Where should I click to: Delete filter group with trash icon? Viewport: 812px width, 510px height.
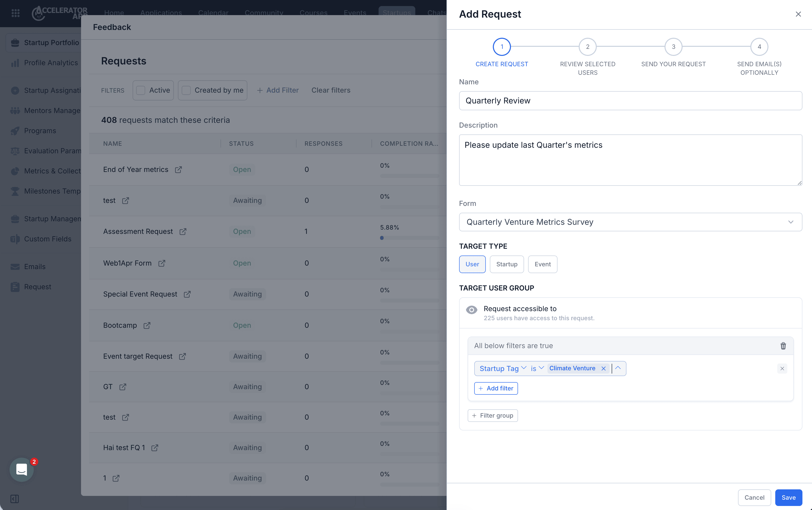(x=783, y=346)
